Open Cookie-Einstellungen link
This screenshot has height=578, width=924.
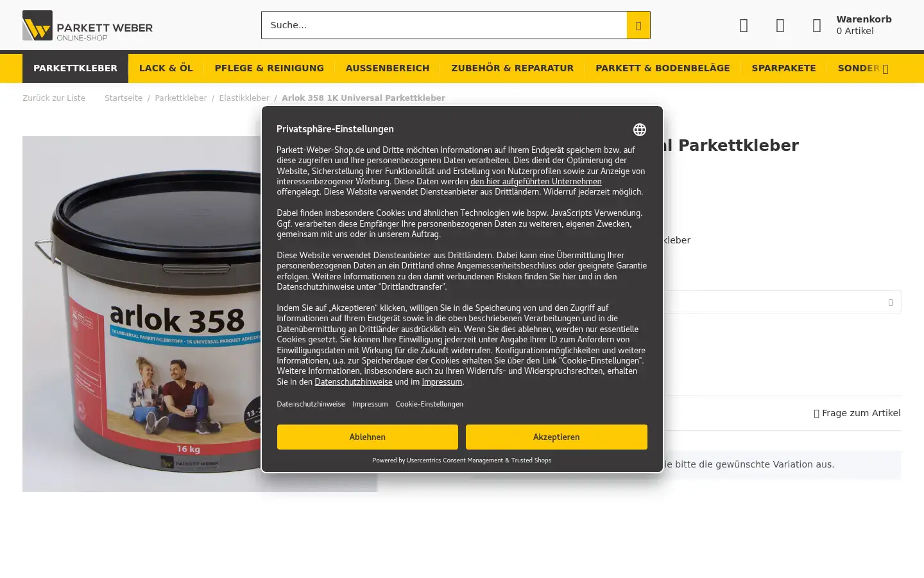pyautogui.click(x=429, y=404)
